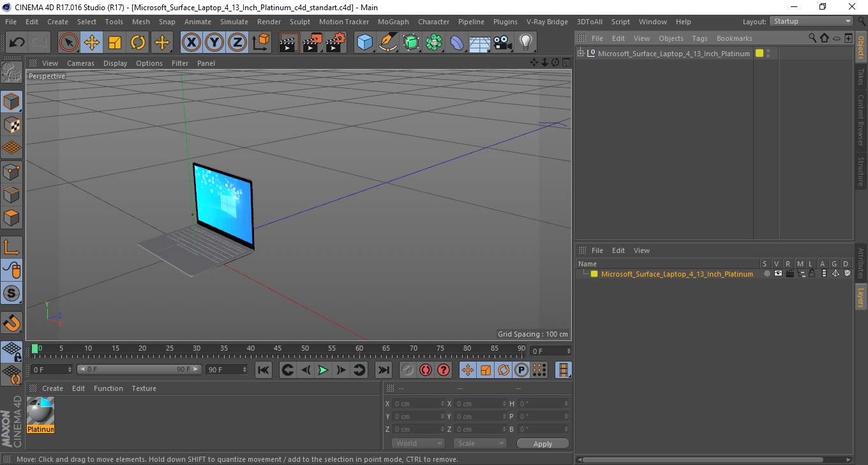This screenshot has height=465, width=868.
Task: Toggle Position keyframe recording
Action: pos(468,370)
